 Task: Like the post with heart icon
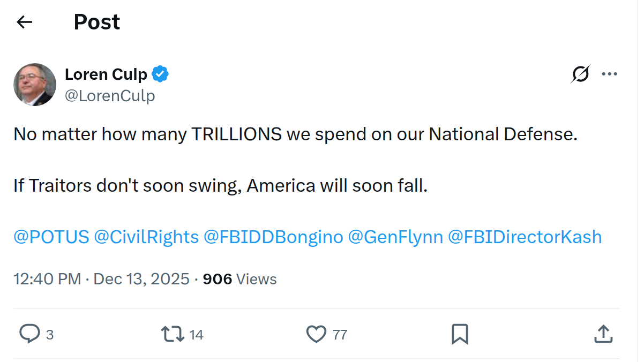click(316, 334)
